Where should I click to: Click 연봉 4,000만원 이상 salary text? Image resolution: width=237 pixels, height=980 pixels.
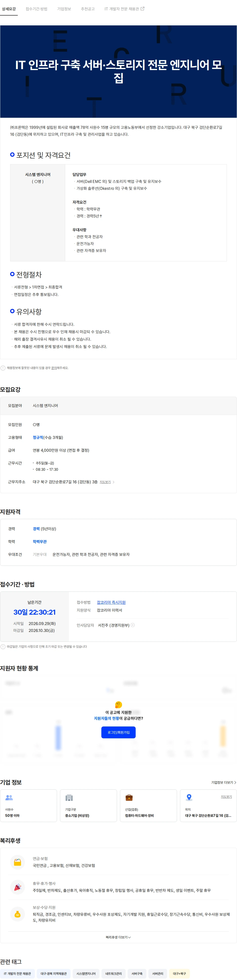coord(61,450)
